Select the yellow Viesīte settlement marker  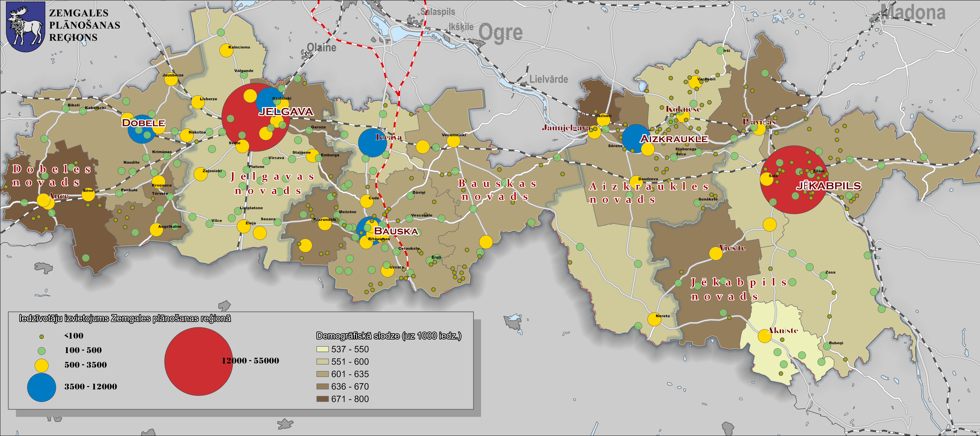point(716,254)
